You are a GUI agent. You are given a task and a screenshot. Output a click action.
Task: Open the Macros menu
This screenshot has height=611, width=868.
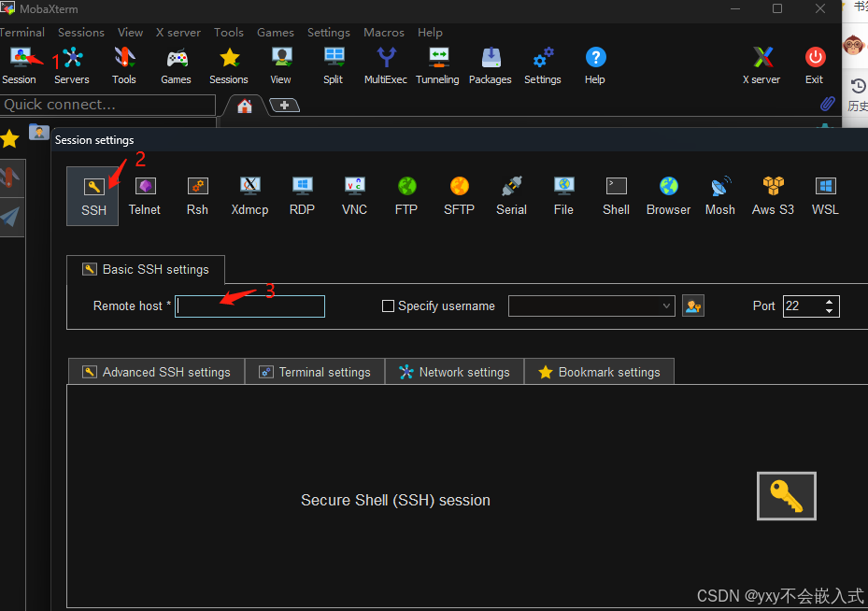[384, 32]
